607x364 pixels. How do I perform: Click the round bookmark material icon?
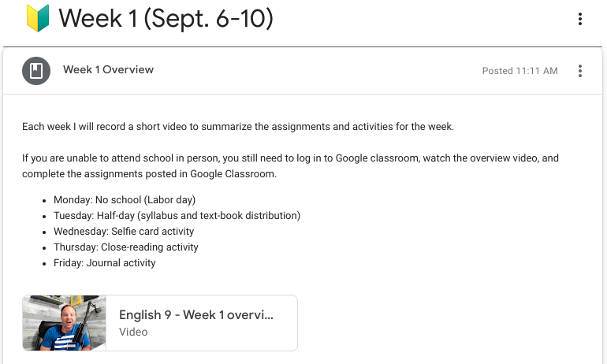tap(36, 71)
